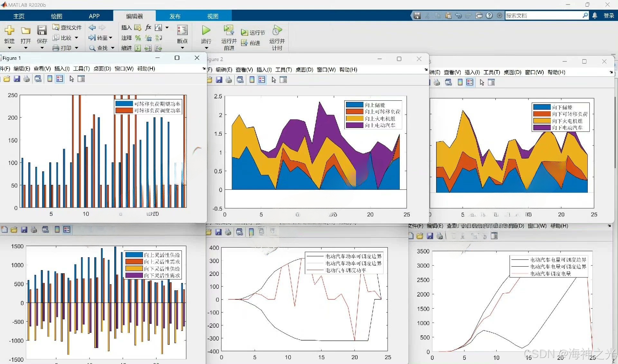Image resolution: width=618 pixels, height=364 pixels.
Task: Click the orange swatch in the Figure 1 legend
Action: pyautogui.click(x=124, y=111)
